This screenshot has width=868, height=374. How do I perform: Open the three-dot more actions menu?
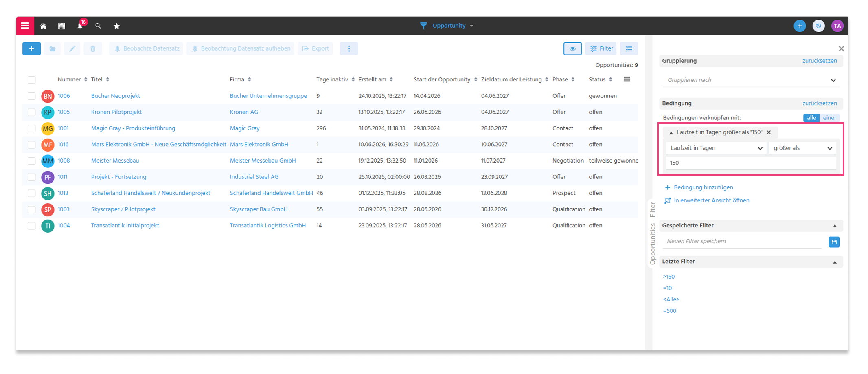tap(349, 48)
